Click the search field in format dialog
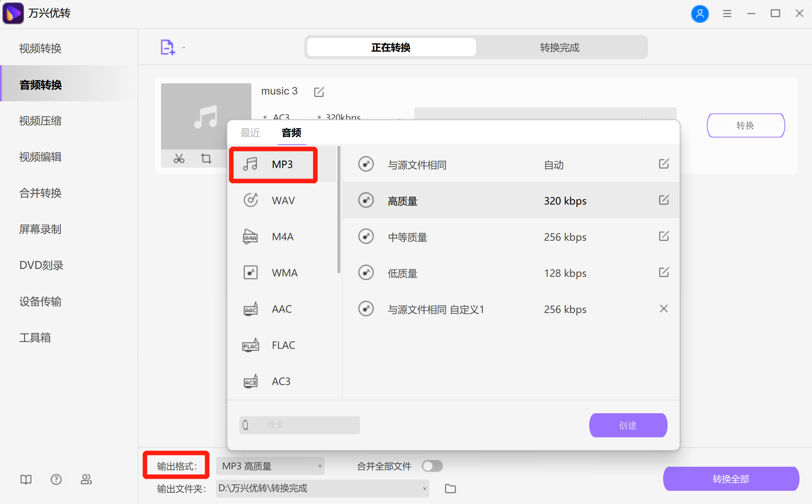The image size is (812, 504). click(x=299, y=425)
